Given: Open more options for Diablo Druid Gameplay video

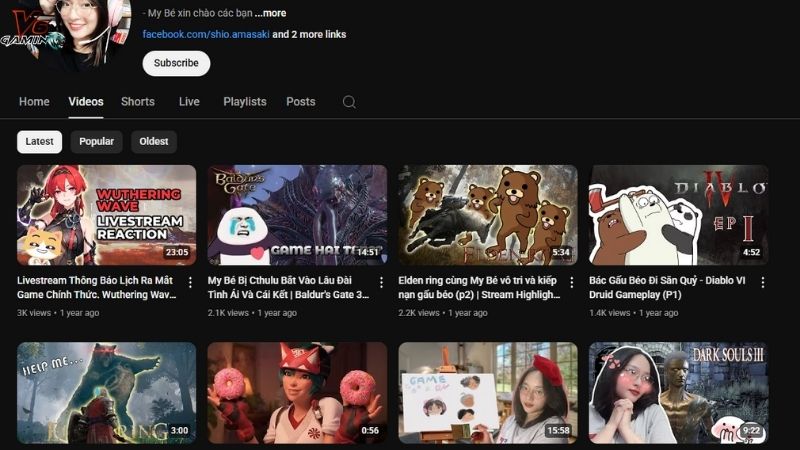Looking at the screenshot, I should [x=762, y=282].
